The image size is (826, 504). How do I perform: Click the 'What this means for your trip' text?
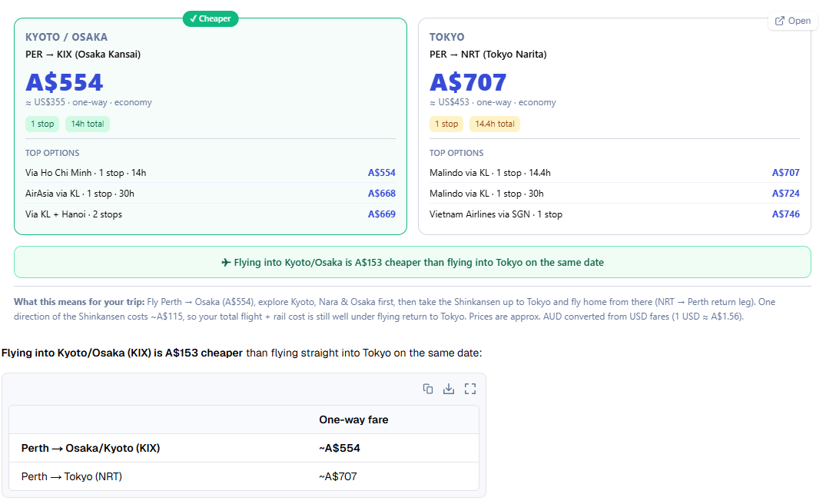[x=79, y=302]
